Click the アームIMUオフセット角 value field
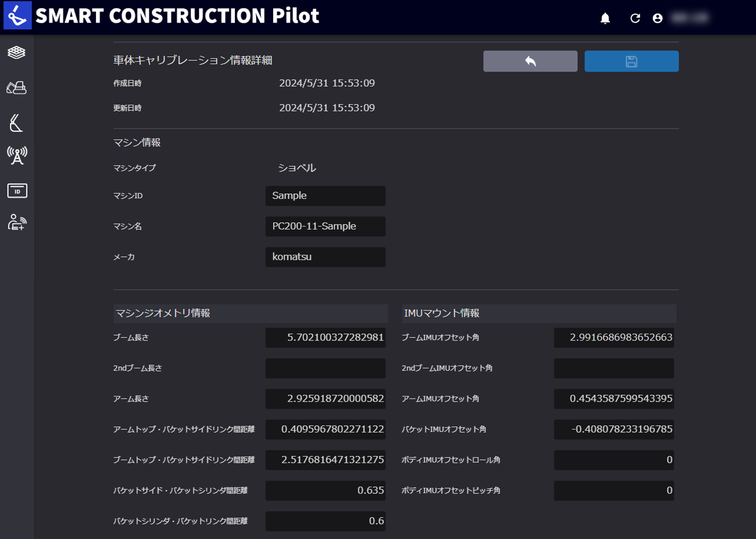 coord(614,399)
